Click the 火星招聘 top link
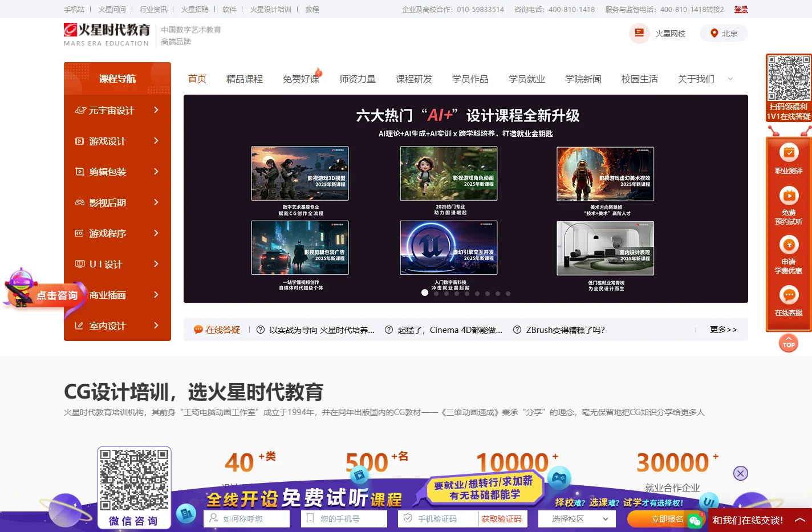 coord(194,9)
